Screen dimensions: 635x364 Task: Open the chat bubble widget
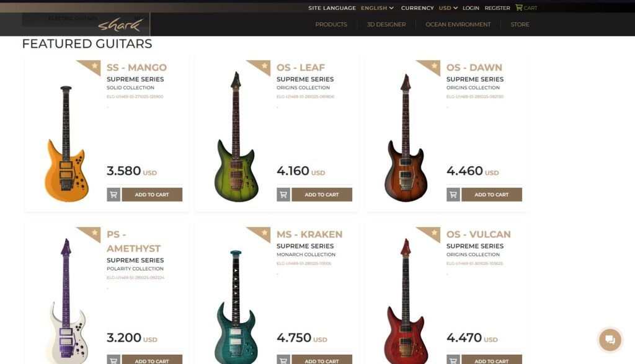pos(610,340)
